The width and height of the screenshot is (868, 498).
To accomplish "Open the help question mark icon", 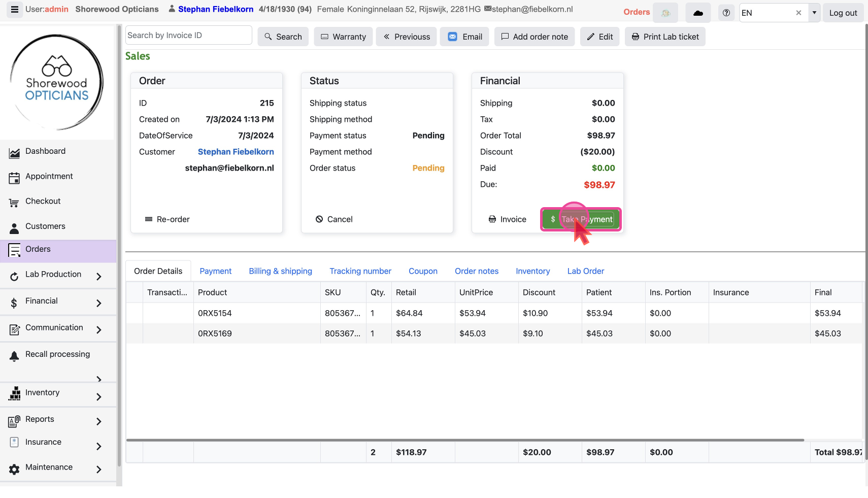I will (726, 13).
